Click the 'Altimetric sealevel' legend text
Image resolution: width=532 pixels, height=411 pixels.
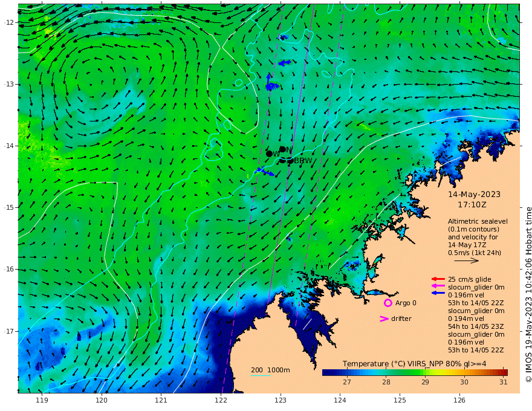[x=478, y=221]
